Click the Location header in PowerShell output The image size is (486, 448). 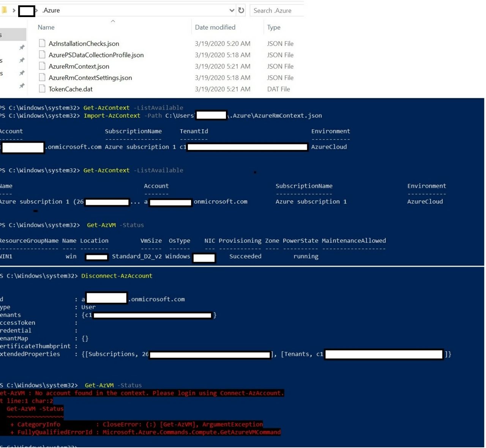pyautogui.click(x=94, y=241)
